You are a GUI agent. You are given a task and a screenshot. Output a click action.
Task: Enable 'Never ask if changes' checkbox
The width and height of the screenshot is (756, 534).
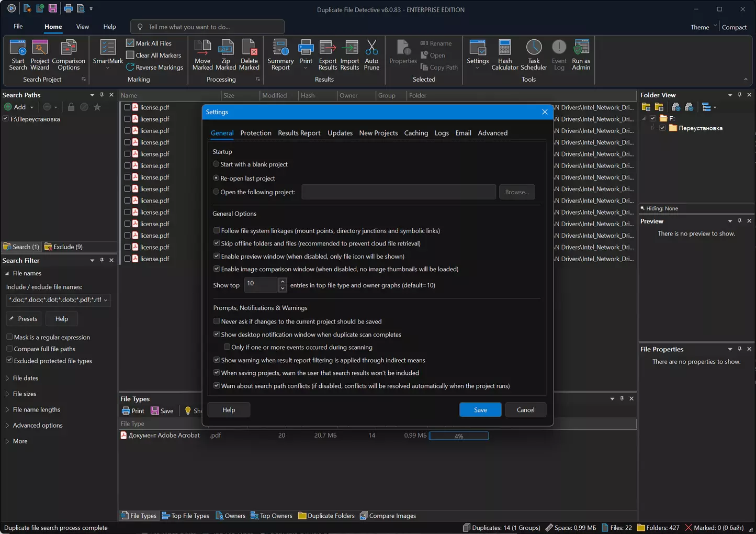pos(217,321)
